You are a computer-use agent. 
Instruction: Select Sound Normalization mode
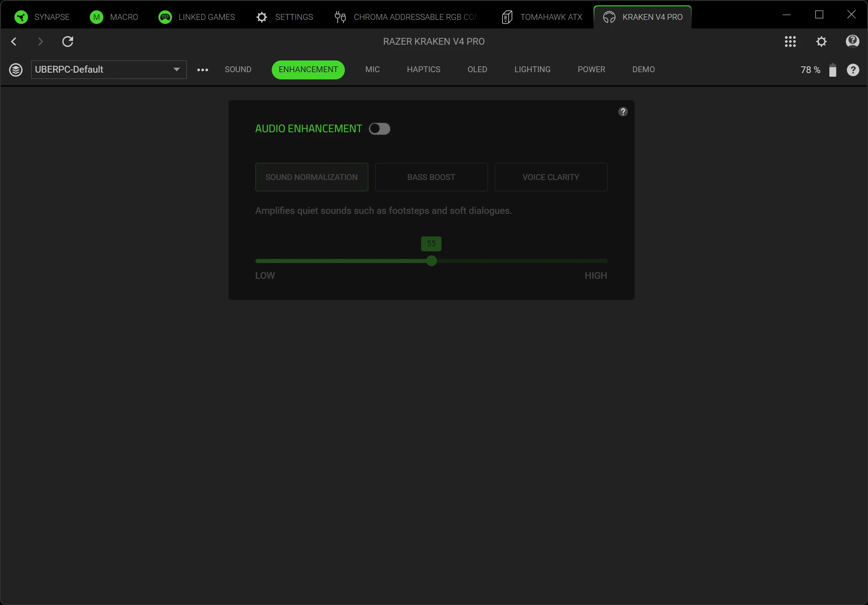point(312,177)
